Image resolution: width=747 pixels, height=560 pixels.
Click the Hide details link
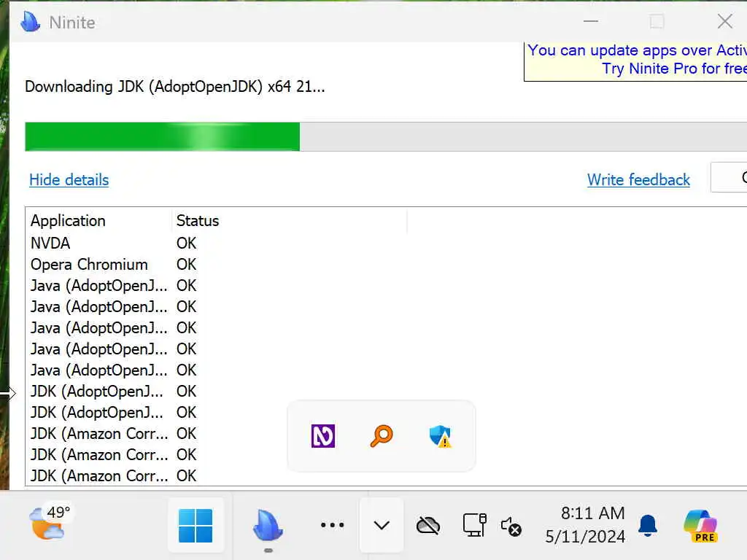tap(69, 179)
